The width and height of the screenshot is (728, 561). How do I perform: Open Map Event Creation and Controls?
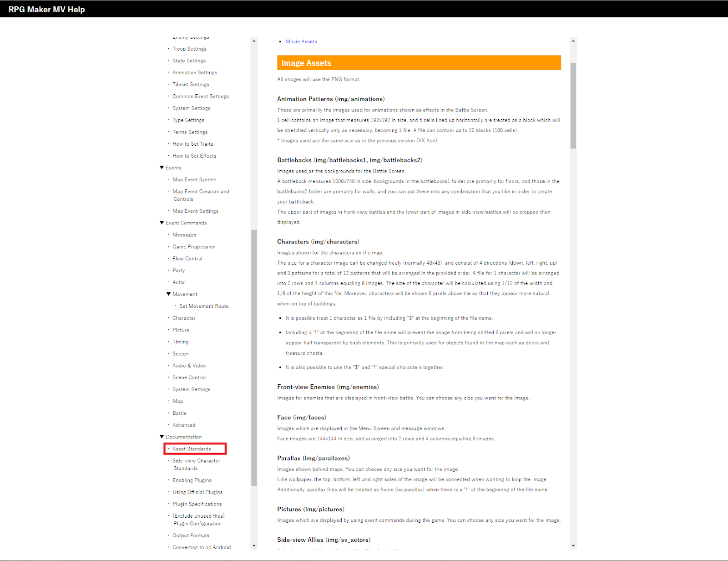tap(201, 195)
